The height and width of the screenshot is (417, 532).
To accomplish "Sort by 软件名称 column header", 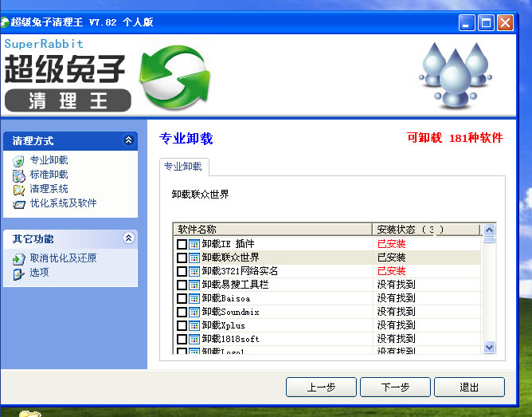I will click(272, 230).
